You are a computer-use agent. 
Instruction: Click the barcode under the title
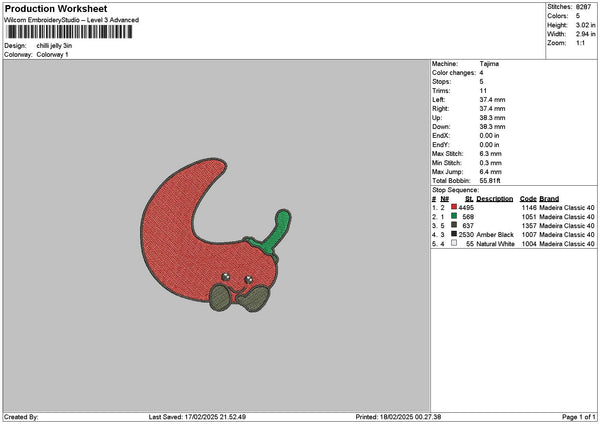coord(69,32)
